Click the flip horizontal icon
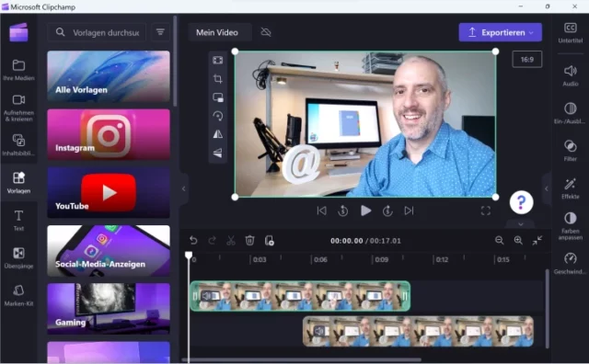589x364 pixels. tap(218, 134)
